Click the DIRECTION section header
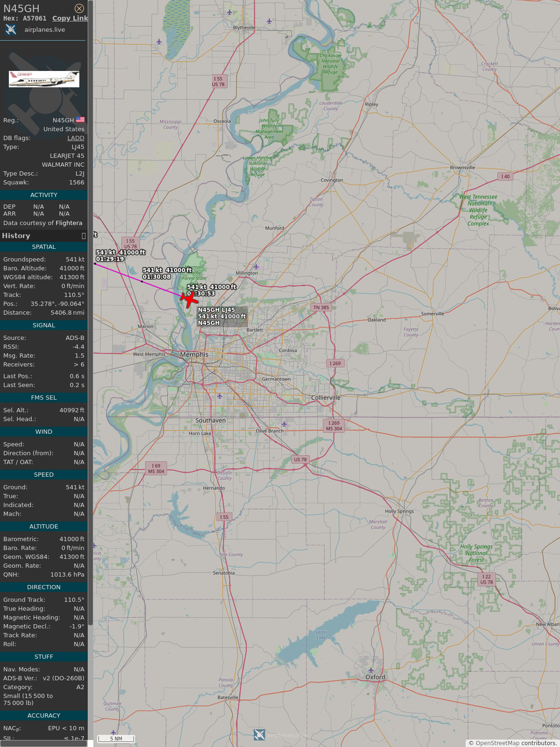The width and height of the screenshot is (560, 747). [x=44, y=587]
